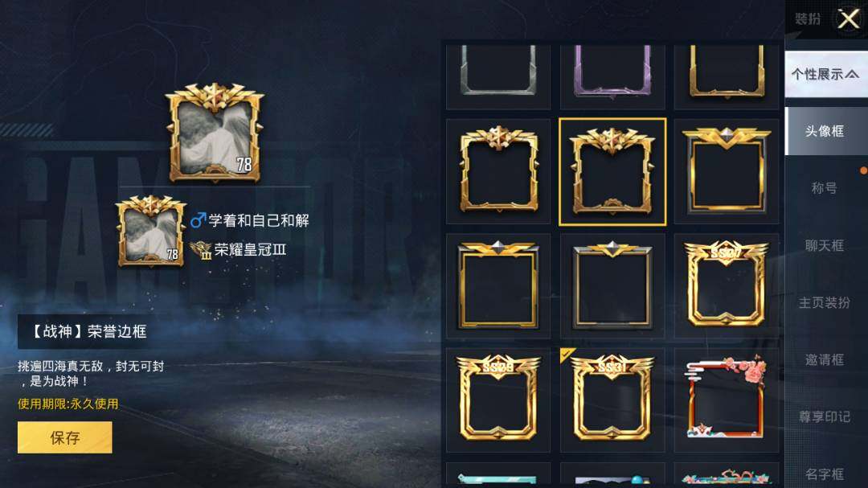Image resolution: width=868 pixels, height=488 pixels.
Task: Pick the gold frame with wing crest
Action: click(x=727, y=172)
